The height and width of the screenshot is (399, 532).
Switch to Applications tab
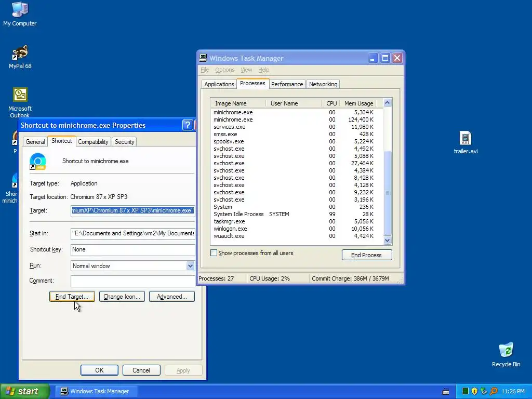point(219,84)
